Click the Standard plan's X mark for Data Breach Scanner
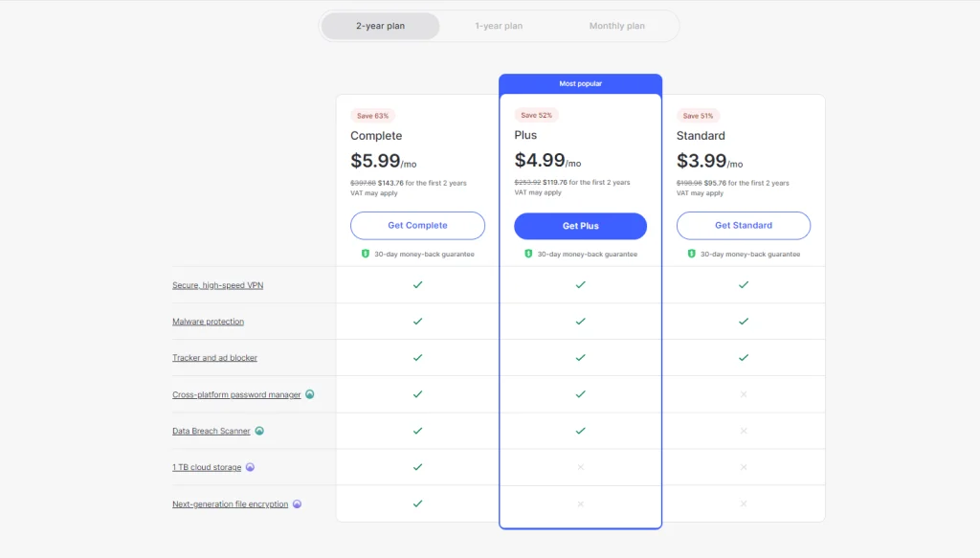The image size is (980, 558). (x=744, y=431)
